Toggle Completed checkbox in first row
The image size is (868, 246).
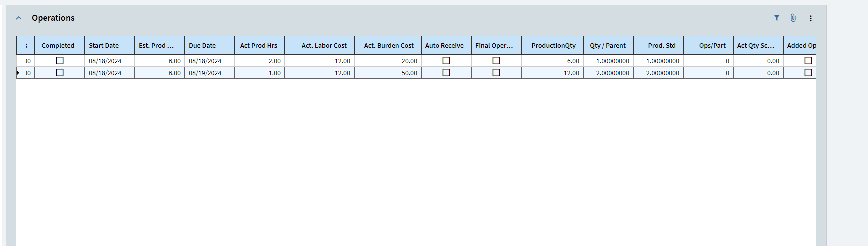(x=60, y=61)
